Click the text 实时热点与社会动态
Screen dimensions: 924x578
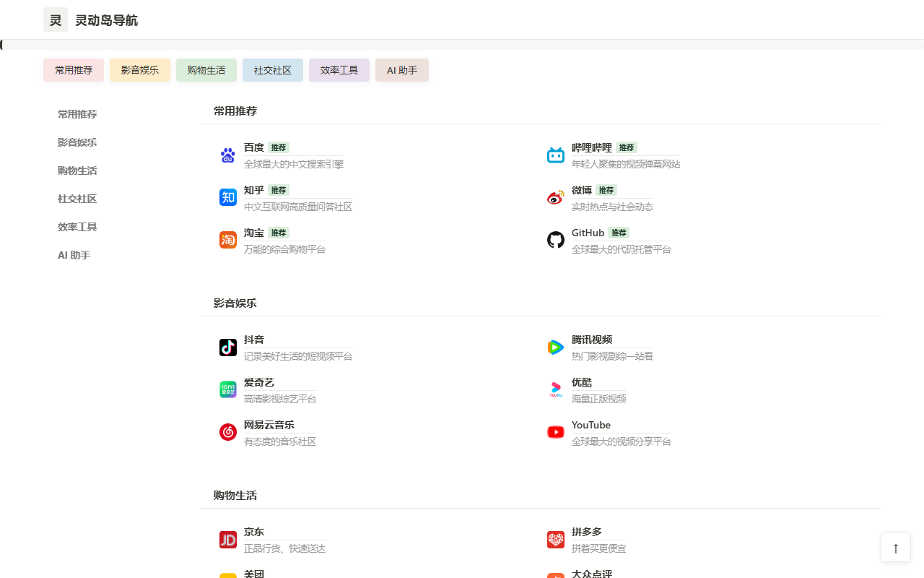[612, 207]
